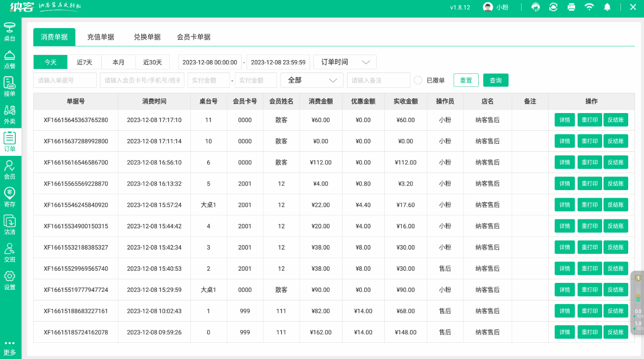The width and height of the screenshot is (644, 359).
Task: Select the 近7天 date range option
Action: tap(84, 62)
